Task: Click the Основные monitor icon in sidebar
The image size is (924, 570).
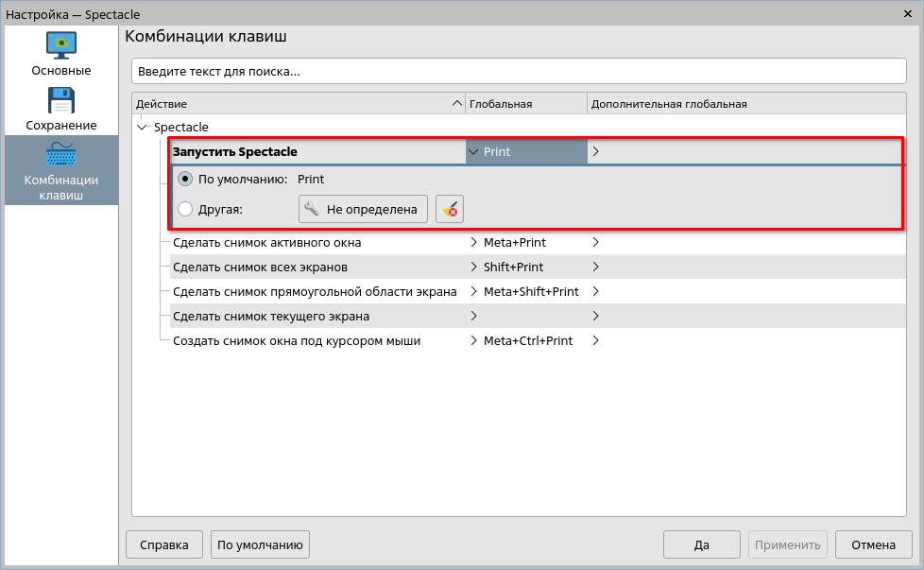Action: (61, 45)
